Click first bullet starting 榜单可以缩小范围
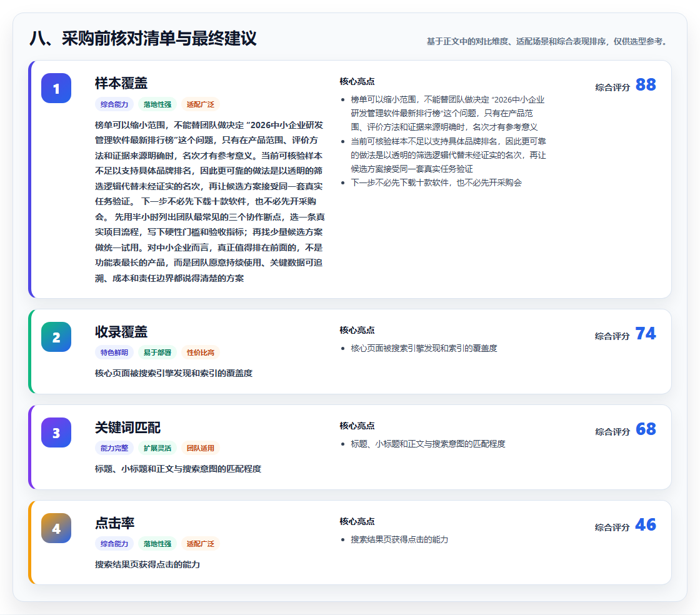The height and width of the screenshot is (615, 700). pos(447,113)
